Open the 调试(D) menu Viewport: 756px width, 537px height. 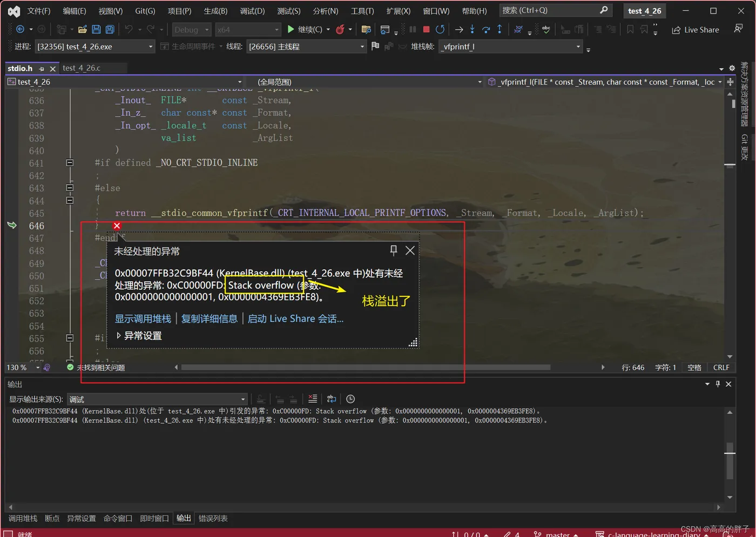[252, 11]
